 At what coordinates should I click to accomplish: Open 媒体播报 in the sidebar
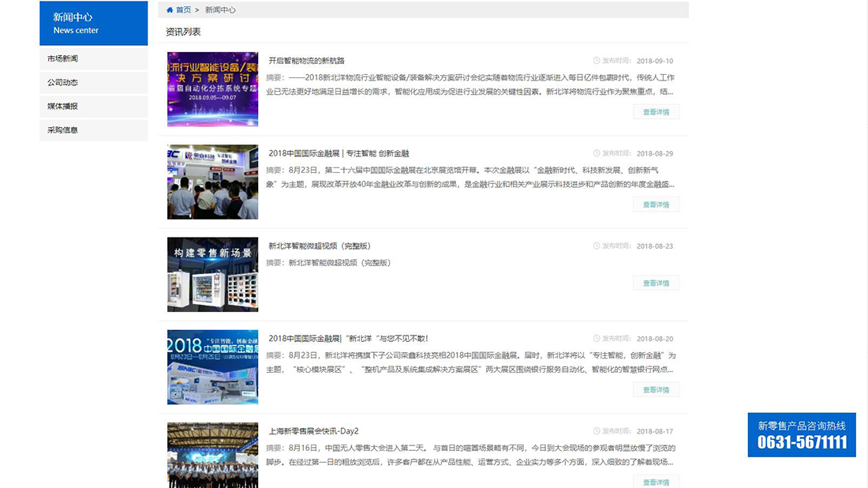[x=94, y=107]
